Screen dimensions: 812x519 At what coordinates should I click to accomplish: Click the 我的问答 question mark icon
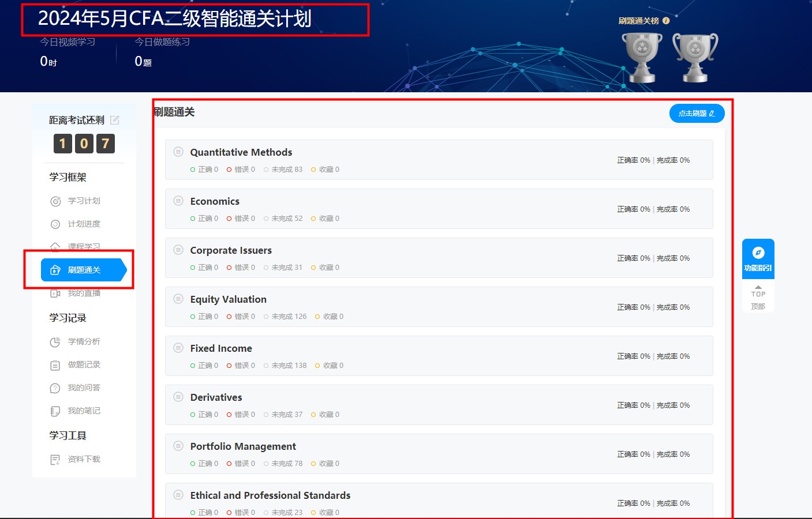(x=55, y=388)
